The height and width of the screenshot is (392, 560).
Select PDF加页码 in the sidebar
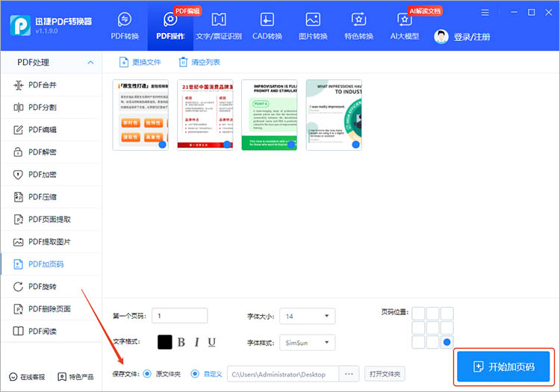[51, 264]
